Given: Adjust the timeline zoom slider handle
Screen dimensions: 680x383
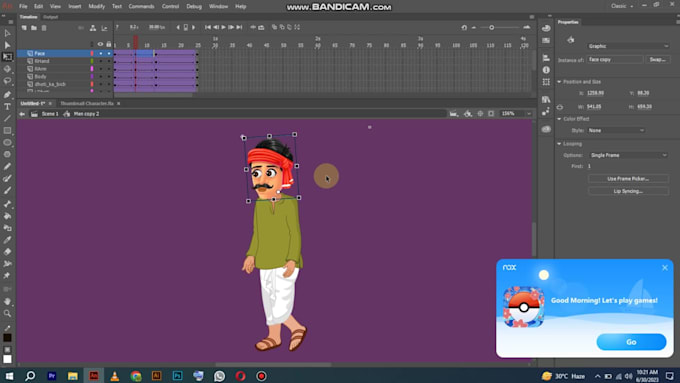Looking at the screenshot, I should (x=491, y=27).
